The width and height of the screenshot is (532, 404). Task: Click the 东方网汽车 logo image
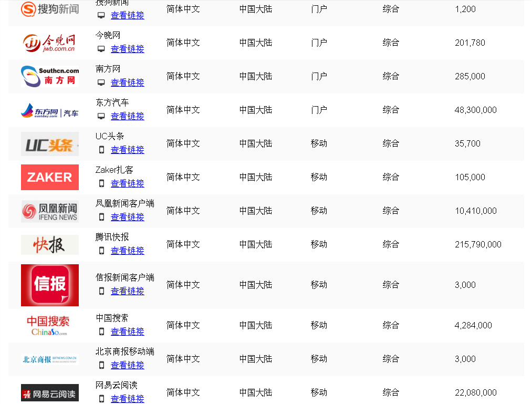pos(50,111)
